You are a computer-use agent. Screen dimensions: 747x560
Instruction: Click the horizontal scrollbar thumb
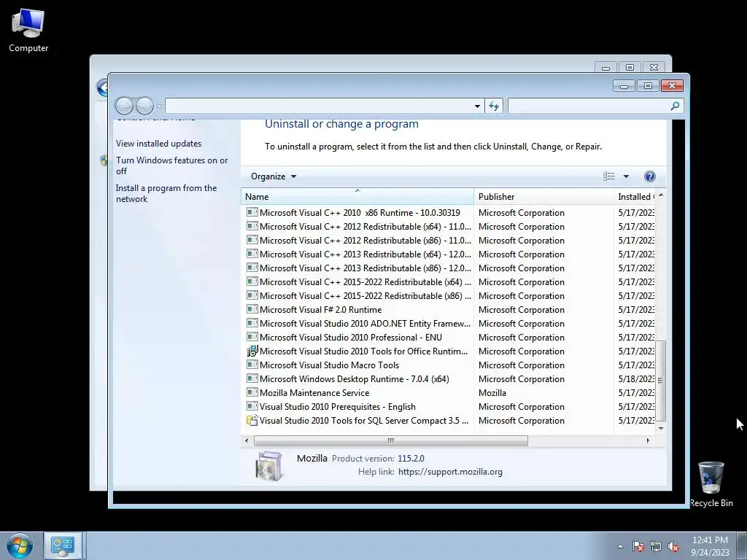(391, 440)
